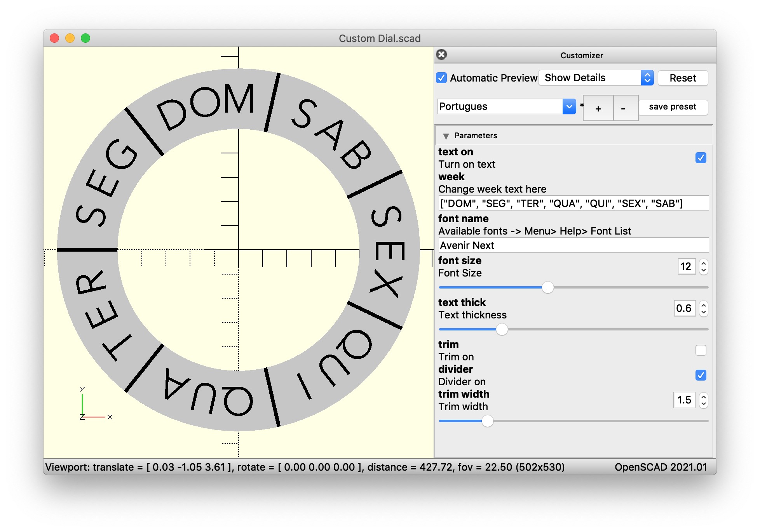Click the font size slider handle
760x532 pixels.
pyautogui.click(x=547, y=287)
